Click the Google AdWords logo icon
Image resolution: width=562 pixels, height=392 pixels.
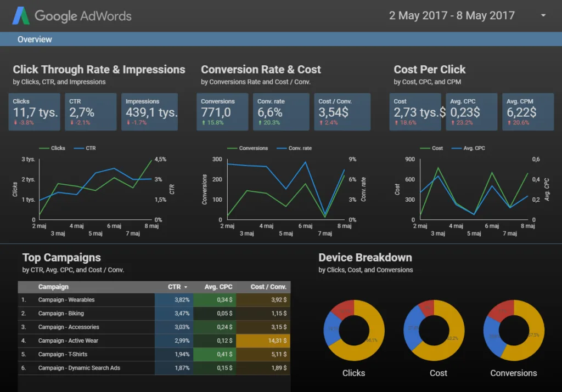pyautogui.click(x=21, y=16)
